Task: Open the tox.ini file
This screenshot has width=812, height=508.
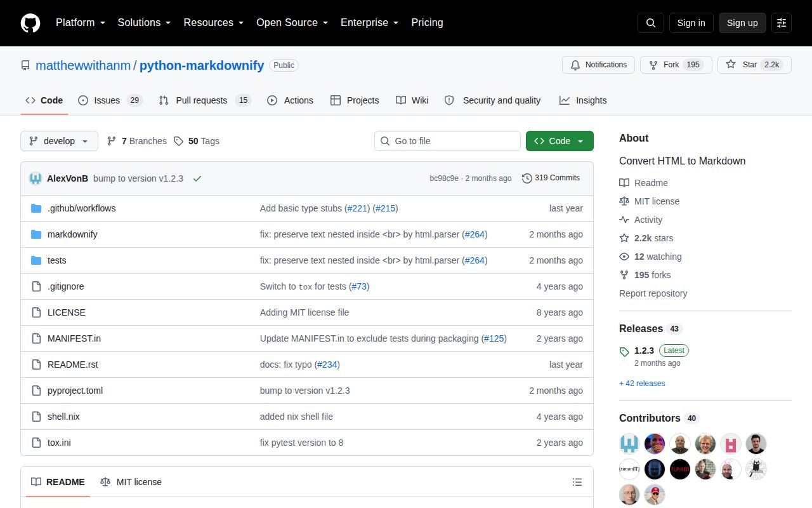Action: click(59, 443)
